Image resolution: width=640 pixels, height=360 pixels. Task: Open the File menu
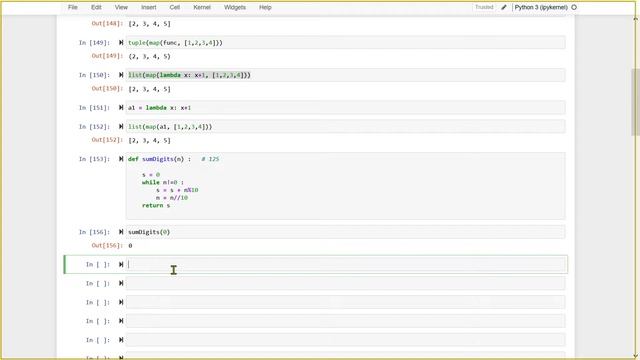point(73,7)
